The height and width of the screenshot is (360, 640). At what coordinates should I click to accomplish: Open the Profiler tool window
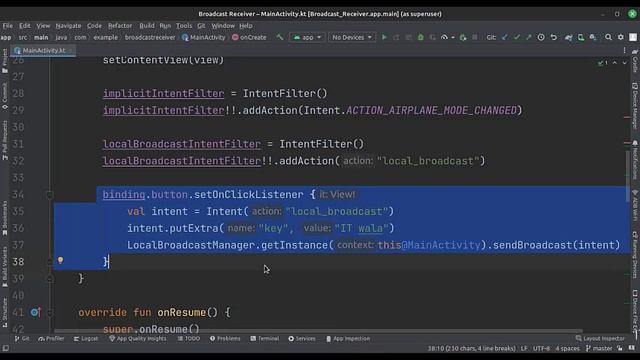(x=51, y=338)
